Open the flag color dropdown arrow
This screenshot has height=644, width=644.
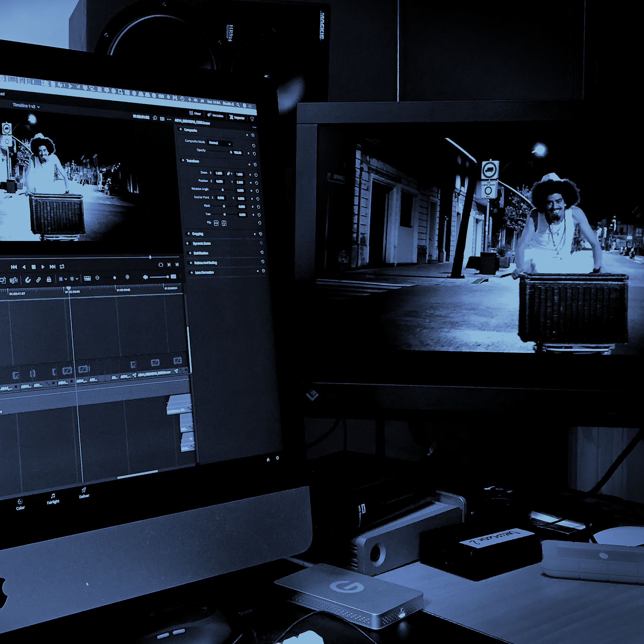(x=66, y=279)
